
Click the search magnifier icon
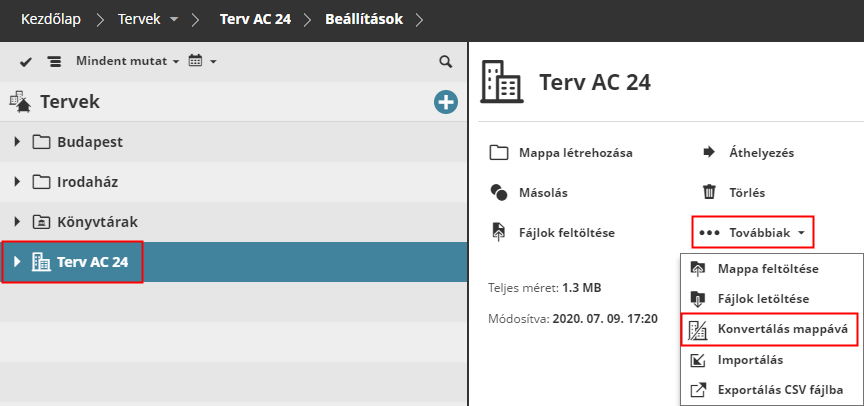coord(446,62)
